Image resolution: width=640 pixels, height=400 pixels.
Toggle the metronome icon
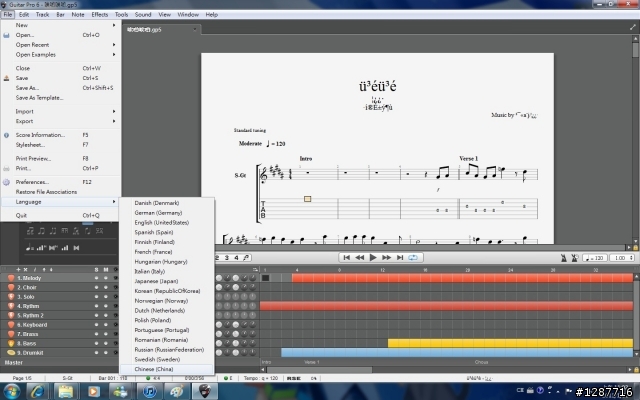click(x=564, y=258)
